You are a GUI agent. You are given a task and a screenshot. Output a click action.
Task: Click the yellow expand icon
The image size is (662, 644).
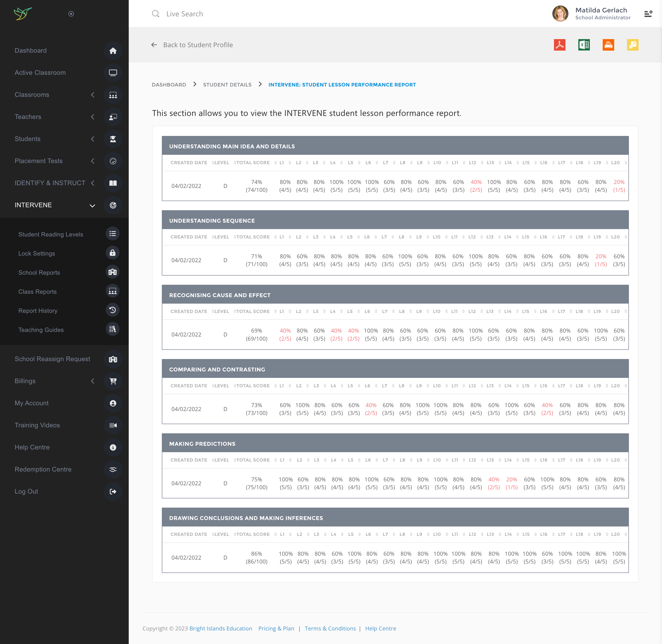[633, 45]
